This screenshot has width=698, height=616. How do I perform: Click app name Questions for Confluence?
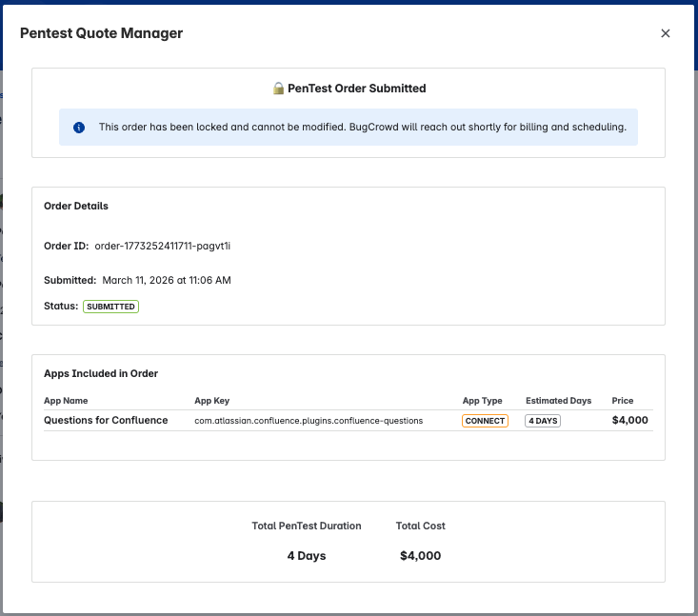point(106,420)
